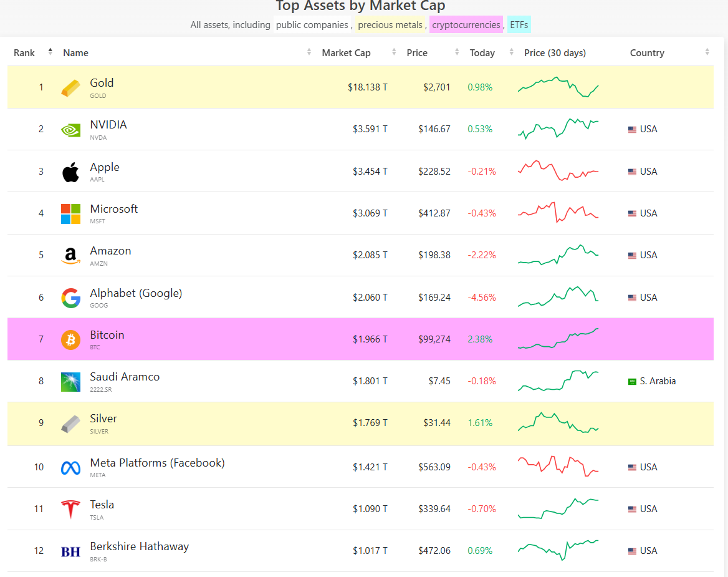Click the S. Arabia country text
Viewport: 728px width, 577px height.
tap(658, 381)
